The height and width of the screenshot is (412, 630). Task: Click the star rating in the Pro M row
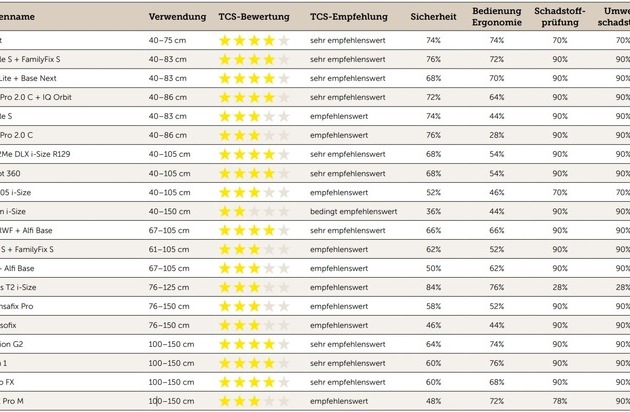[x=254, y=401]
